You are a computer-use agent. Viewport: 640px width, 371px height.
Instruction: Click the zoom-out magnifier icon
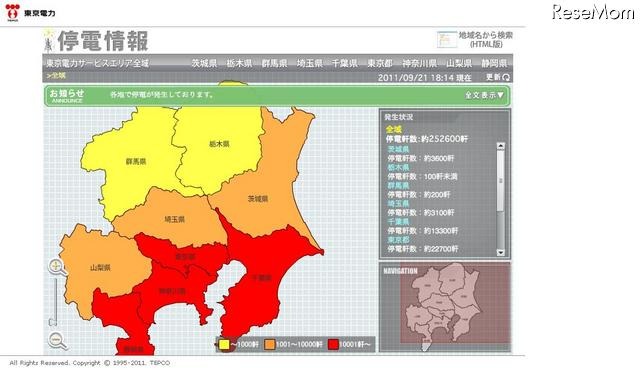(58, 340)
